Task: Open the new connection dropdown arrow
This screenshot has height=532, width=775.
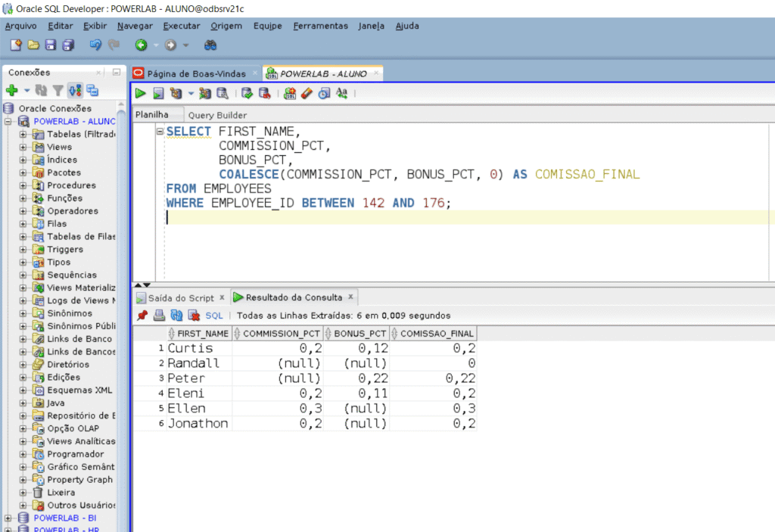Action: click(x=26, y=91)
